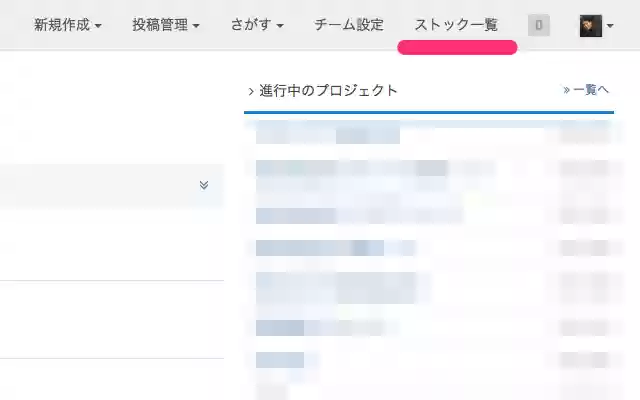Screen dimensions: 640x400
Task: Open ストック一覧 in the navigation bar
Action: pyautogui.click(x=456, y=25)
